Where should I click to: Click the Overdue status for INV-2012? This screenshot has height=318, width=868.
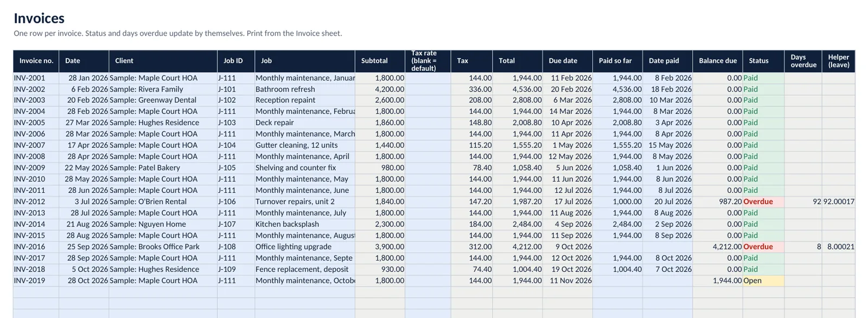(763, 202)
